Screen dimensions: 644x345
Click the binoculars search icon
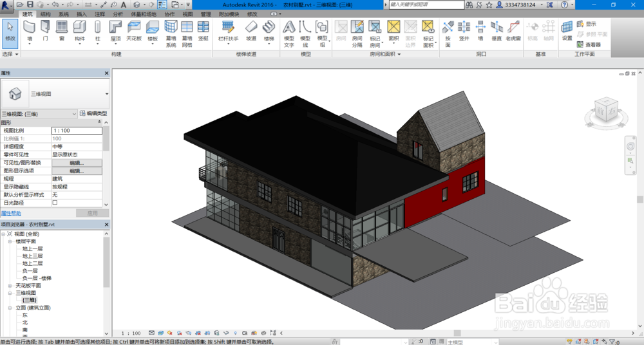pyautogui.click(x=469, y=5)
